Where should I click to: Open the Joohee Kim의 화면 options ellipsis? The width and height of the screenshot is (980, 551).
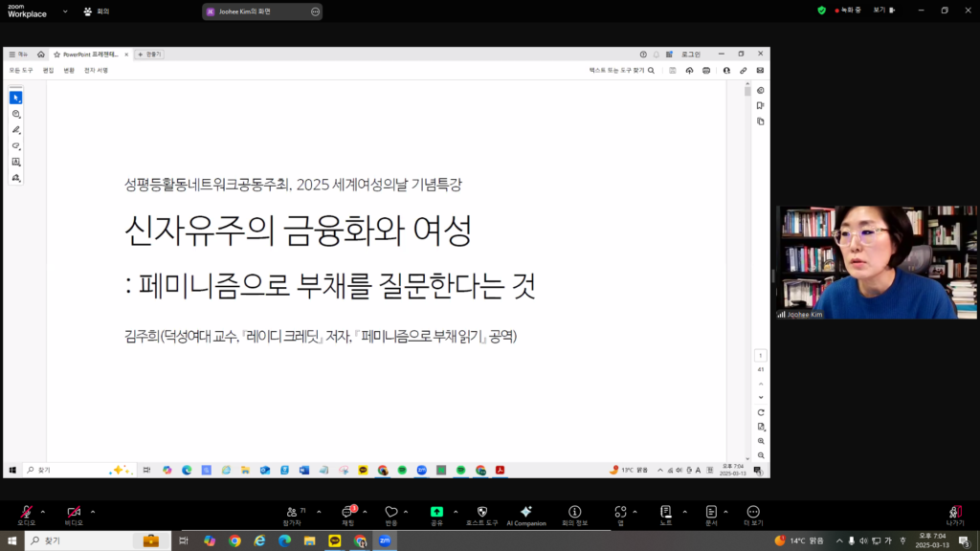(x=315, y=11)
